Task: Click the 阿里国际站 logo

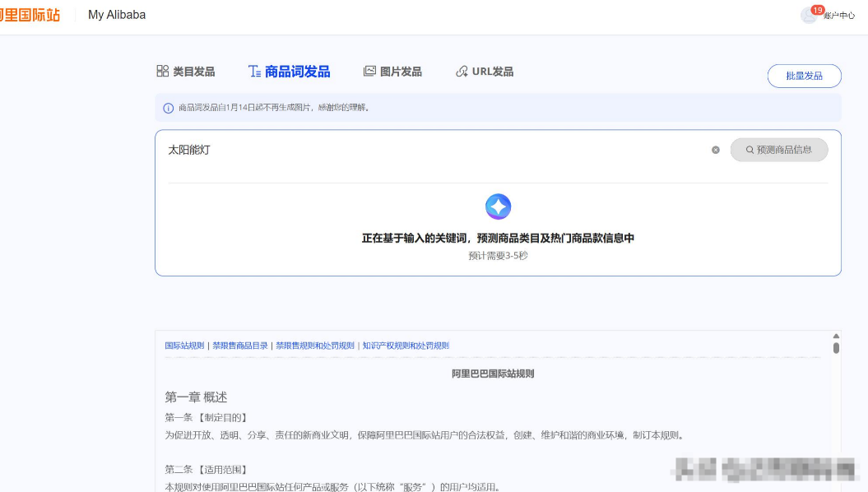Action: click(x=30, y=15)
